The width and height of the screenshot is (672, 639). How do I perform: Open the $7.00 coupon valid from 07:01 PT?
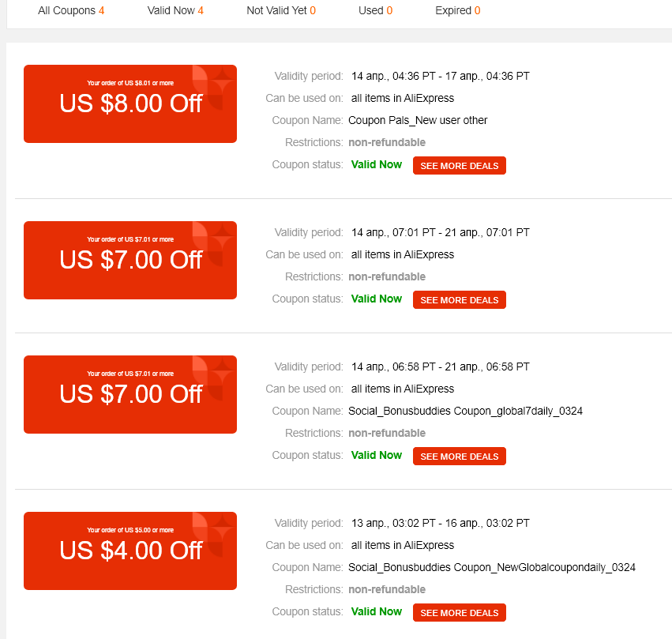(x=130, y=260)
